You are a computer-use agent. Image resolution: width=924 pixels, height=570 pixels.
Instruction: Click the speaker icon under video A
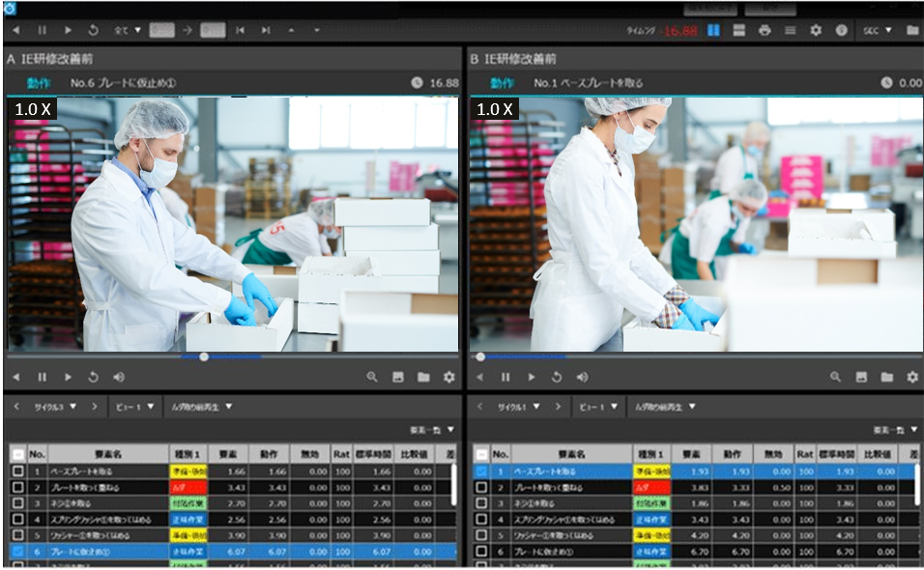pyautogui.click(x=117, y=376)
